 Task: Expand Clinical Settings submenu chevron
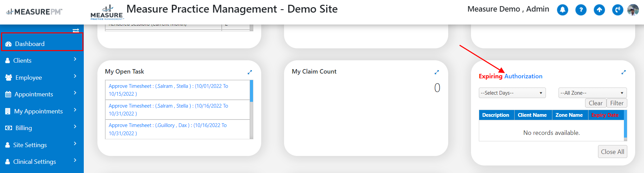75,160
